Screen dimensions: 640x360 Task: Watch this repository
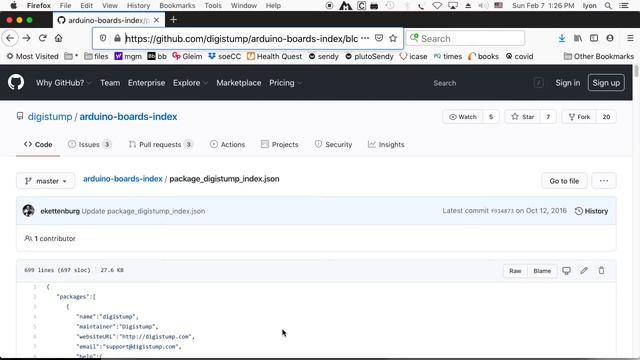(462, 117)
